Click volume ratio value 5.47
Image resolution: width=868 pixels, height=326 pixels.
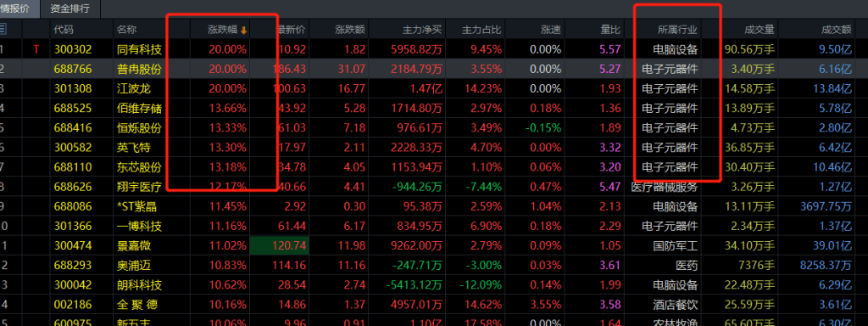click(610, 187)
